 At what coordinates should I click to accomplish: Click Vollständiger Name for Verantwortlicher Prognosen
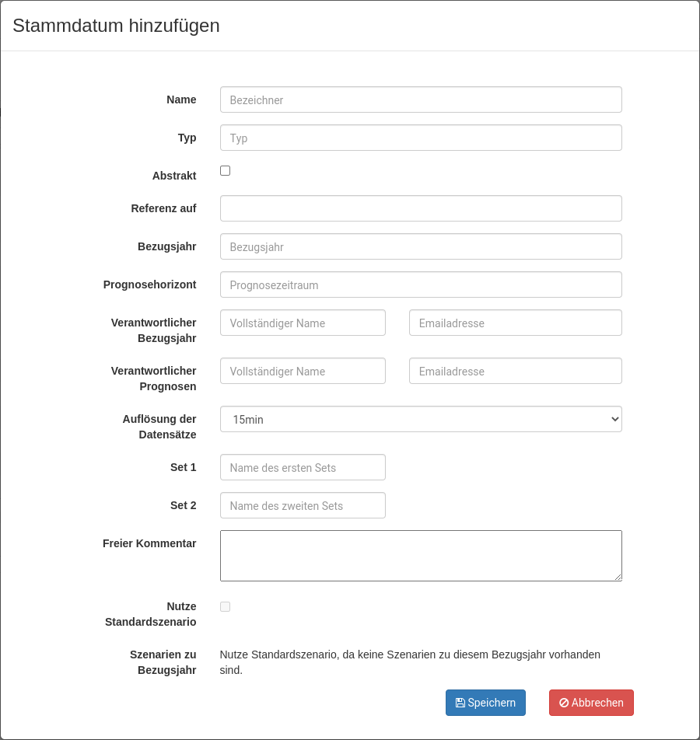pyautogui.click(x=303, y=371)
